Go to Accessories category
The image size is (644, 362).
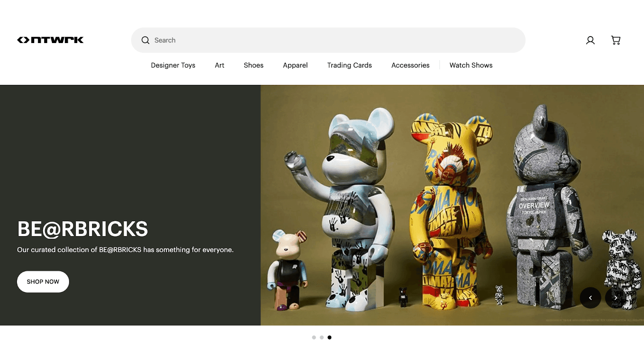point(410,65)
